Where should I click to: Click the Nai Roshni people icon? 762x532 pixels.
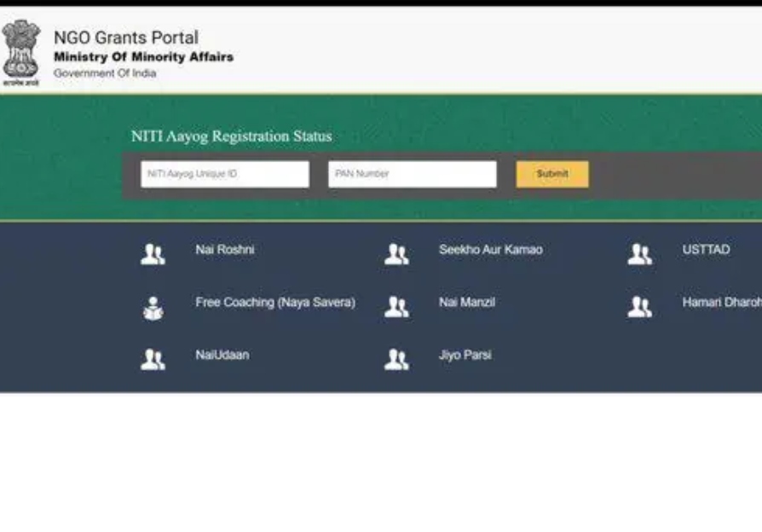coord(153,254)
